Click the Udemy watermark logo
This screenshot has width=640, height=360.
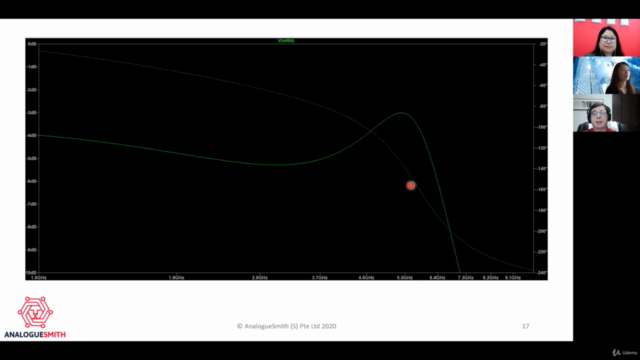(x=625, y=352)
